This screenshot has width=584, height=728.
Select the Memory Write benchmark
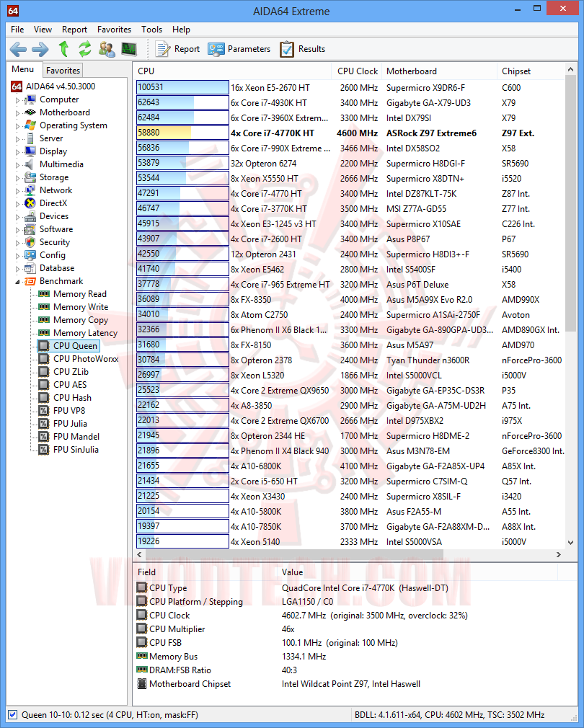tap(80, 307)
